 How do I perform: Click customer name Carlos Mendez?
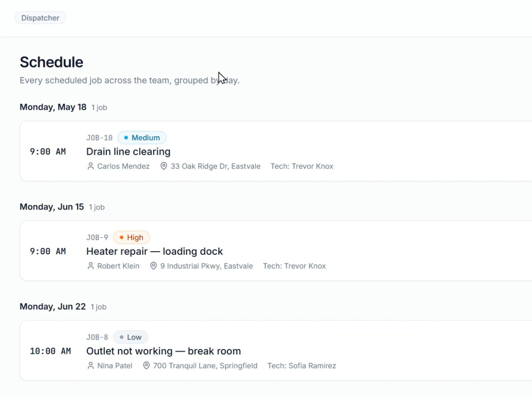(123, 166)
